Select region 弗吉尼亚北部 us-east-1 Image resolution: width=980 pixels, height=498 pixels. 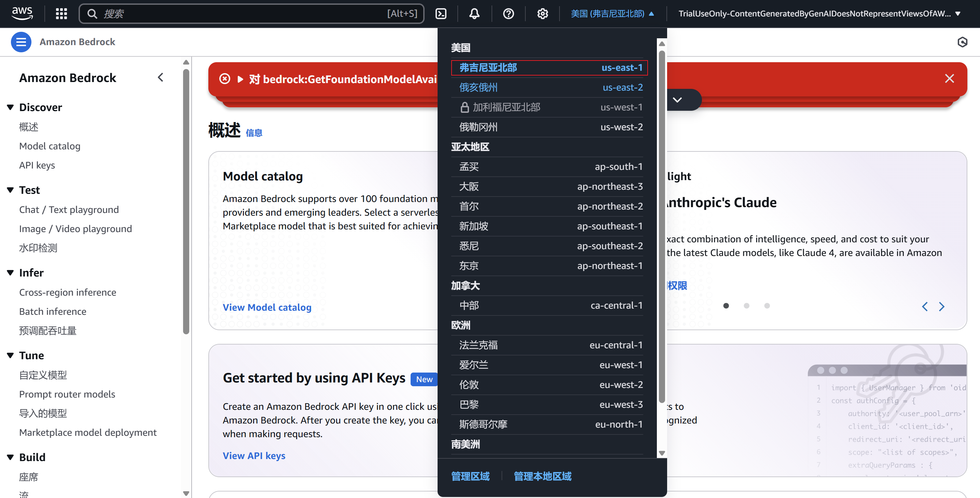coord(549,68)
